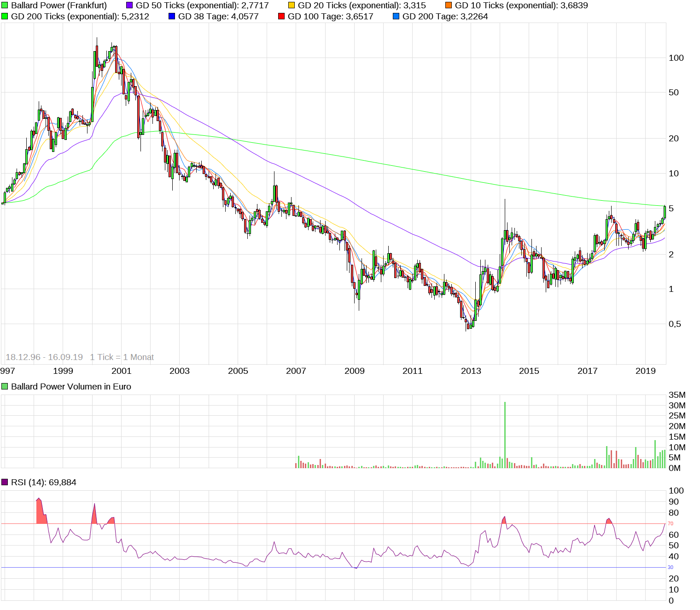The height and width of the screenshot is (610, 700).
Task: Select the Ballard Power (Frankfurt) chart title
Action: click(x=59, y=6)
